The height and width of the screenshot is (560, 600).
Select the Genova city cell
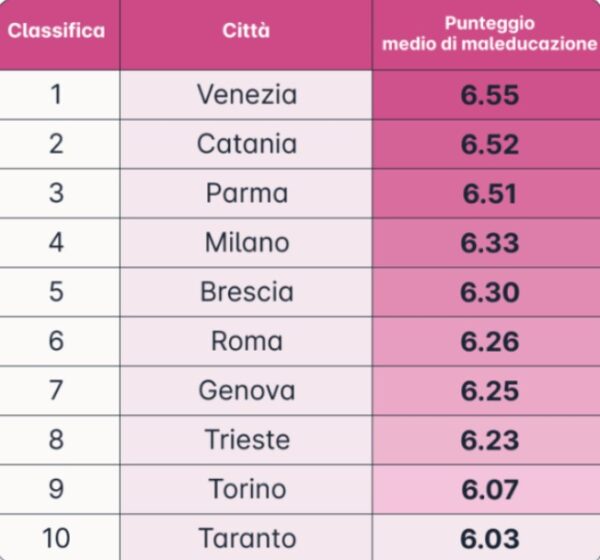(x=246, y=390)
